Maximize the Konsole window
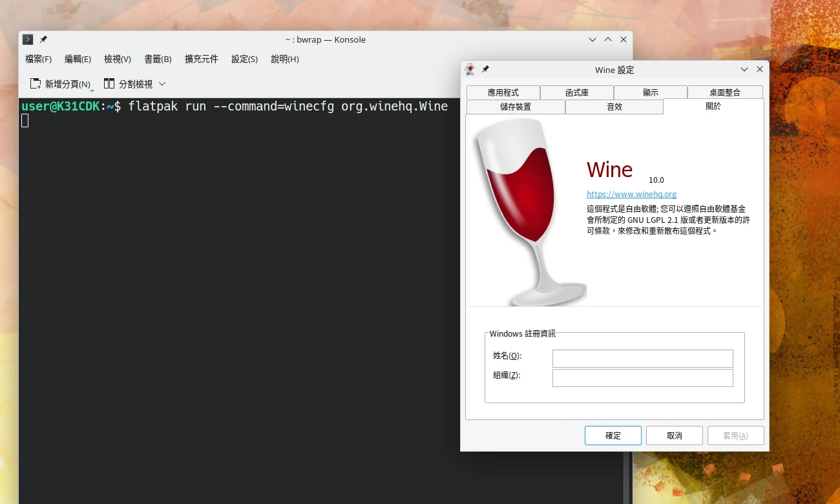840x504 pixels. coord(608,39)
